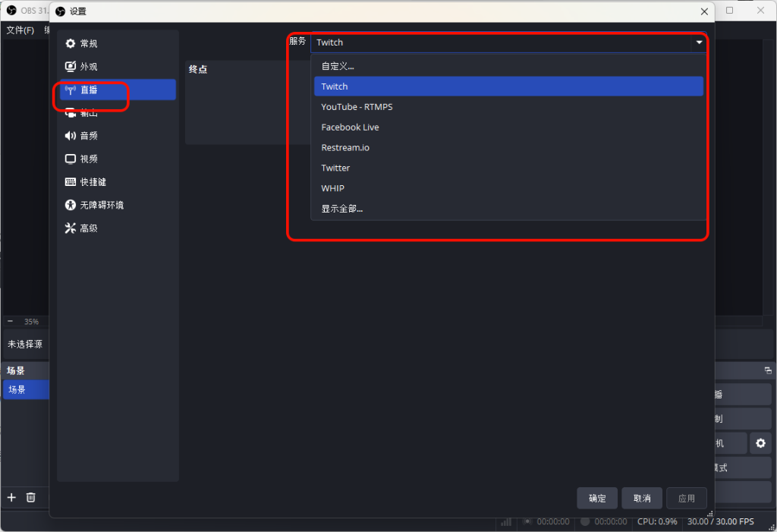Image resolution: width=777 pixels, height=532 pixels.
Task: Choose YouTube - RTMPS from service list
Action: pos(357,107)
